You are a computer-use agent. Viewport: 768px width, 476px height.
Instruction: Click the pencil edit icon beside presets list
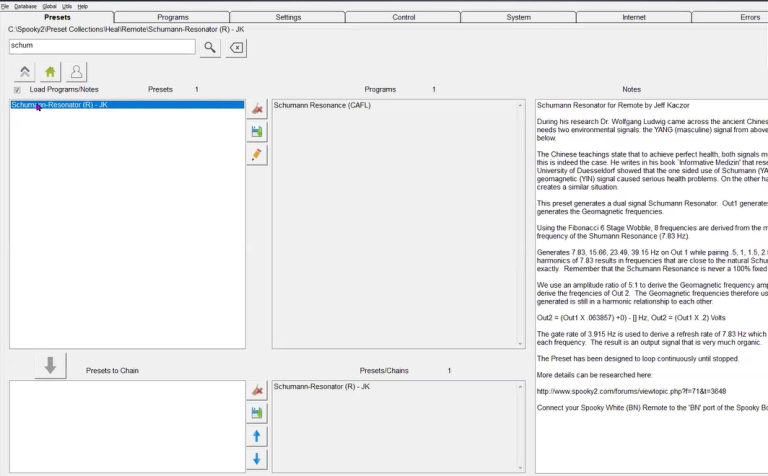[x=257, y=155]
